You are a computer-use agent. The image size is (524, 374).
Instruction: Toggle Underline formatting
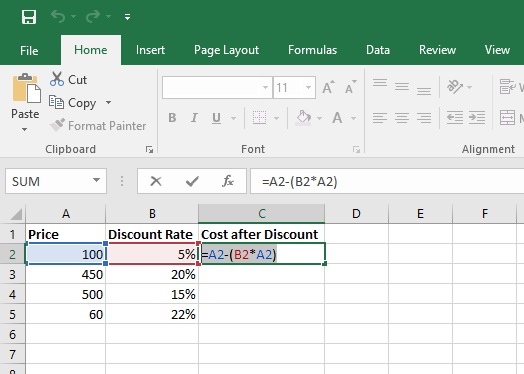216,118
